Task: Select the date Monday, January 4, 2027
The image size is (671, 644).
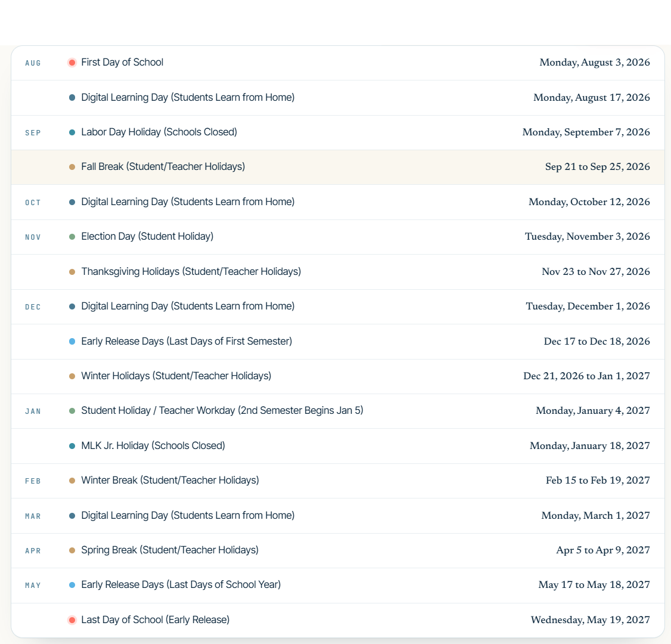Action: [593, 411]
